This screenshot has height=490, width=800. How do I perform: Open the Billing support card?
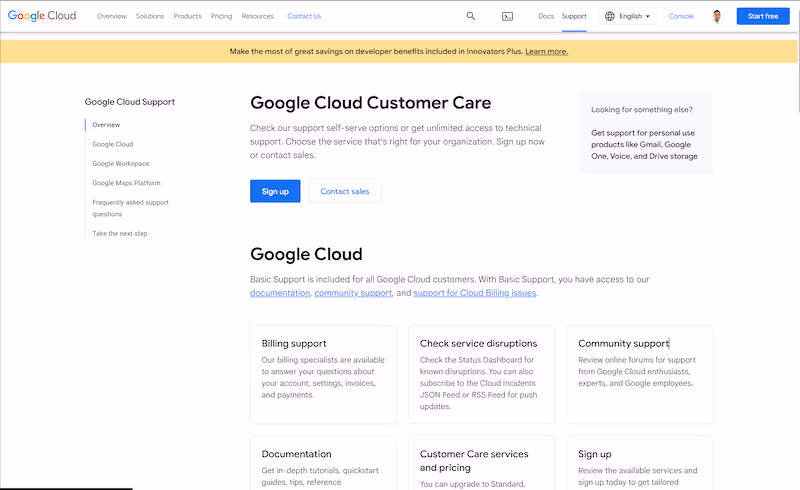pyautogui.click(x=323, y=375)
